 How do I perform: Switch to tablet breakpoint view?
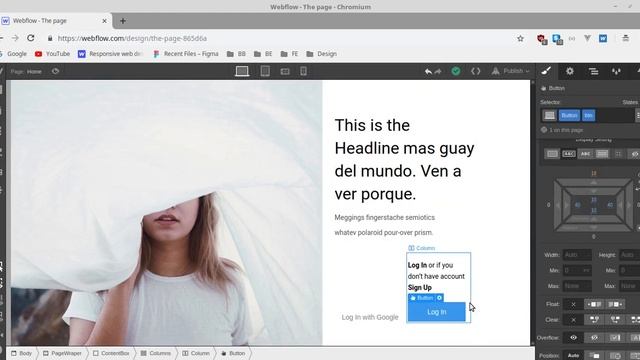point(265,71)
